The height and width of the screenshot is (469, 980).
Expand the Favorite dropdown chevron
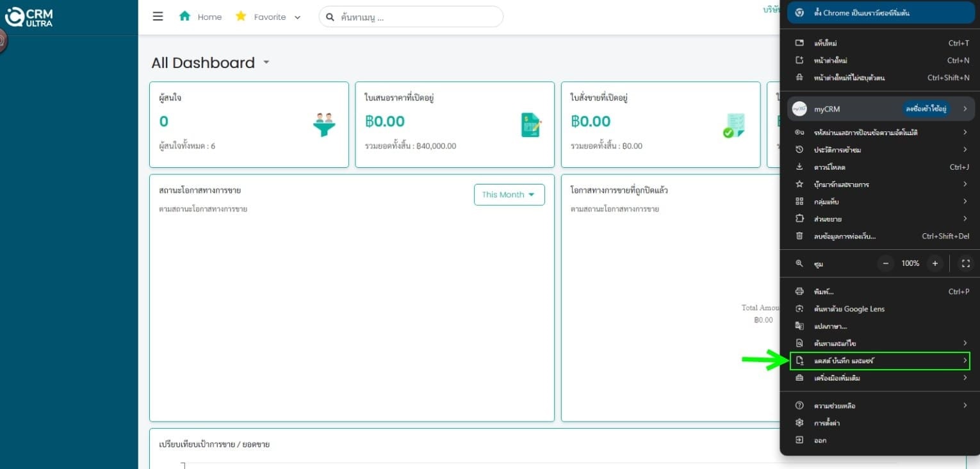297,17
